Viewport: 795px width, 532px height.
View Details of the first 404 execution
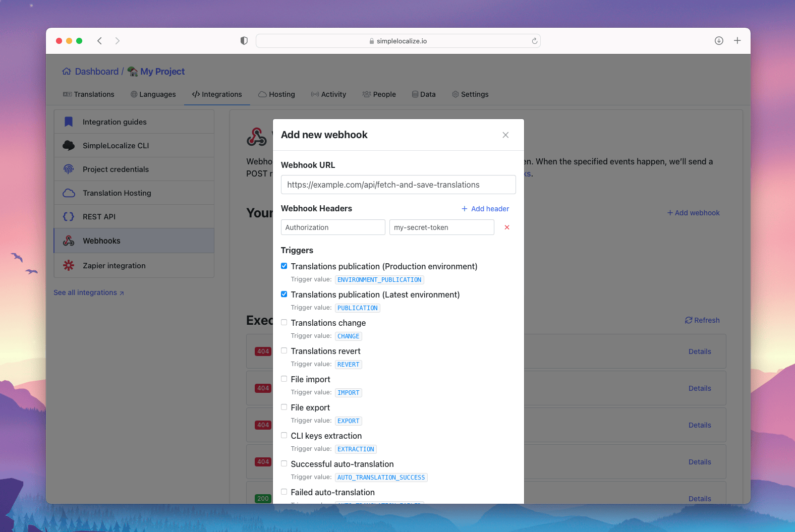pyautogui.click(x=700, y=351)
